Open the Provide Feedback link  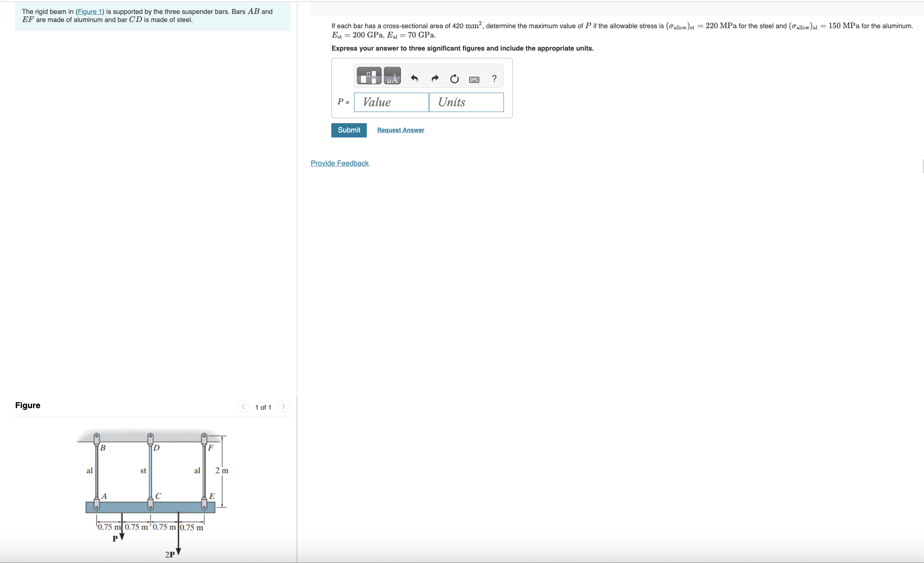pyautogui.click(x=339, y=163)
